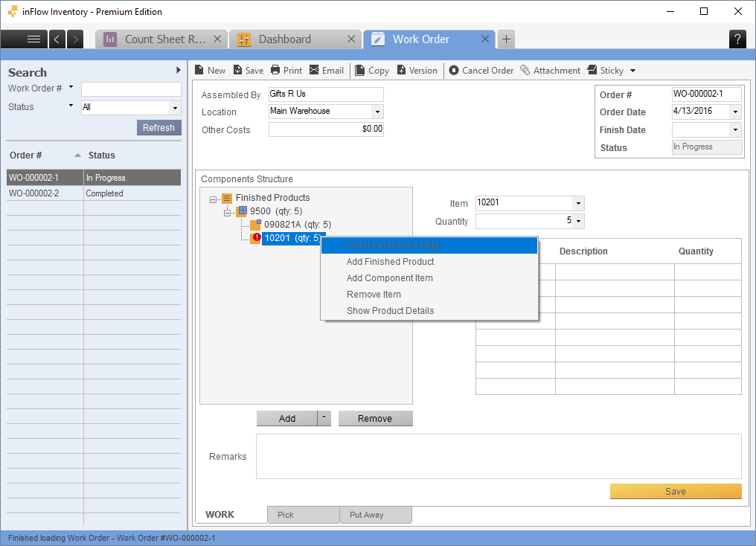Click the yellow Save button
This screenshot has width=756, height=546.
point(676,491)
